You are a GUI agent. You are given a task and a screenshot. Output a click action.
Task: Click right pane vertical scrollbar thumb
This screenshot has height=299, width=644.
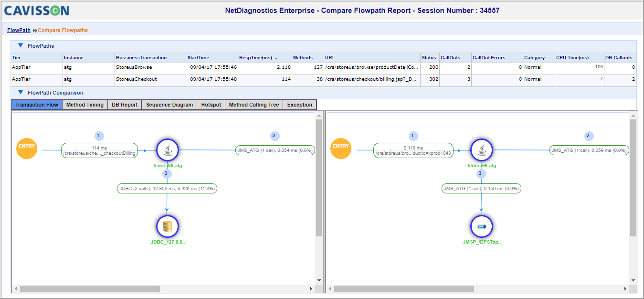(633, 178)
